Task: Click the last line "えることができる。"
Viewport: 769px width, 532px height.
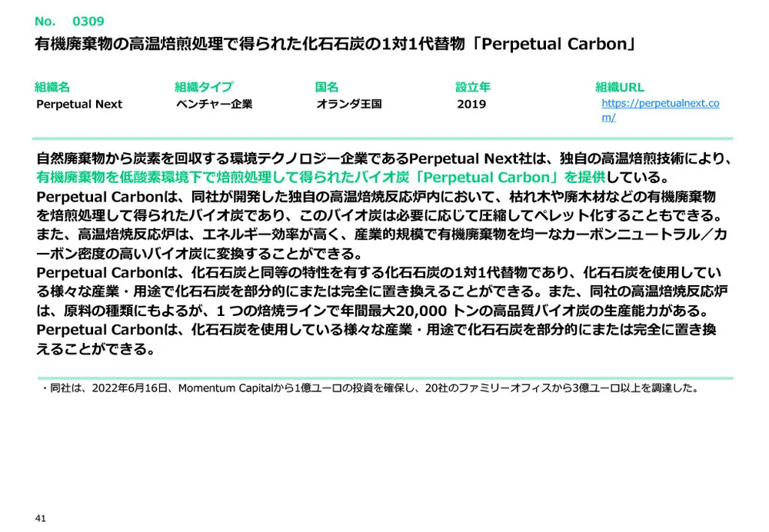Action: click(96, 348)
